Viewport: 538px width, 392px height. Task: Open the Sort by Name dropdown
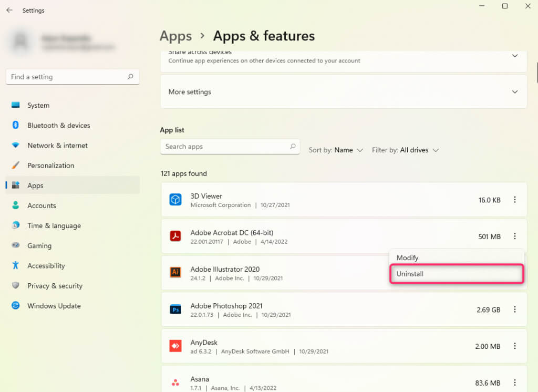tap(336, 150)
